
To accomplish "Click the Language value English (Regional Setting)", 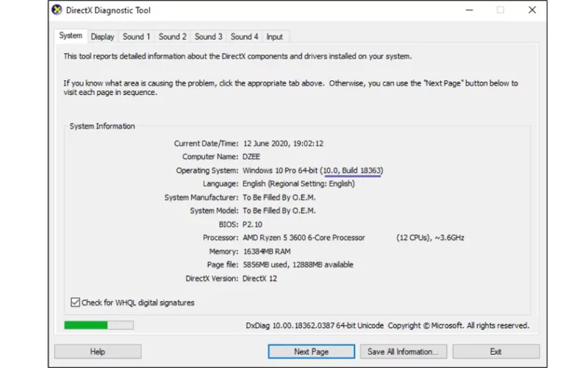I will [x=298, y=183].
